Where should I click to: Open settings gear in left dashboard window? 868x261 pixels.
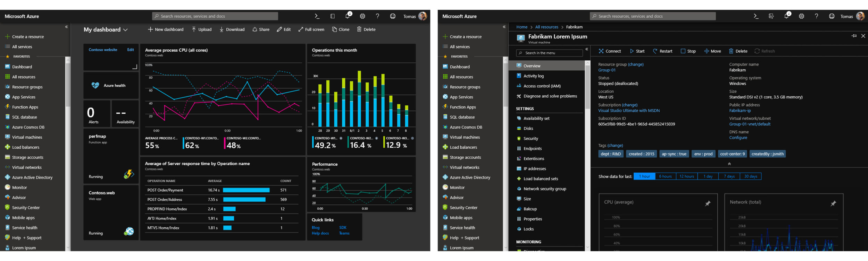point(362,16)
